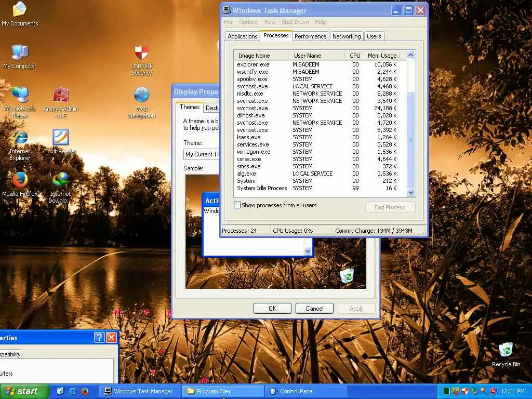The height and width of the screenshot is (399, 532).
Task: Select spoolsv.exe process row
Action: pos(317,79)
